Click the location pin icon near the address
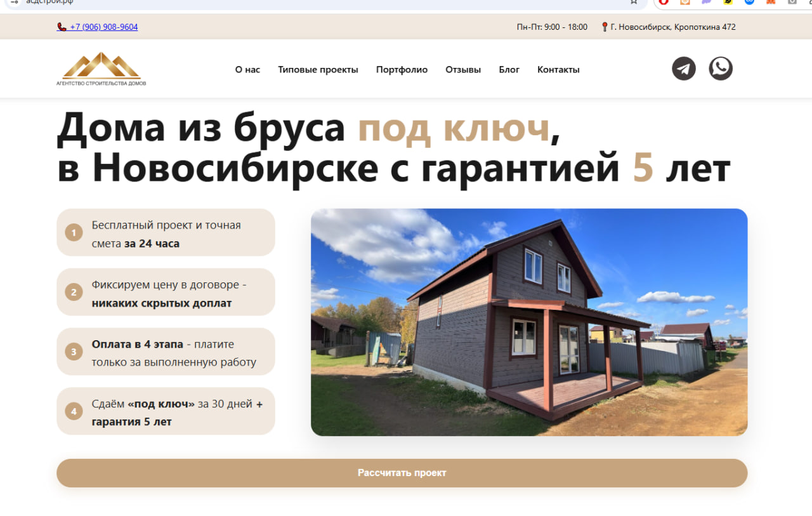Screen dimensions: 812x516 (x=604, y=27)
